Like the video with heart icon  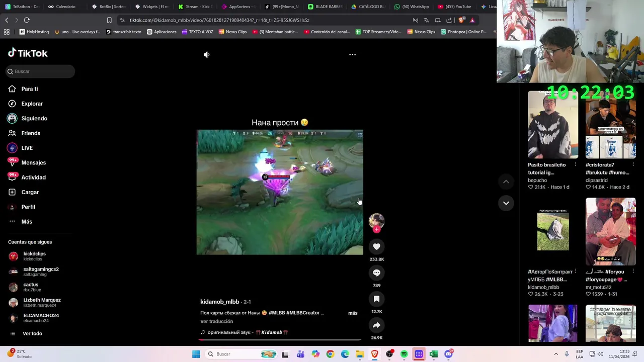376,246
